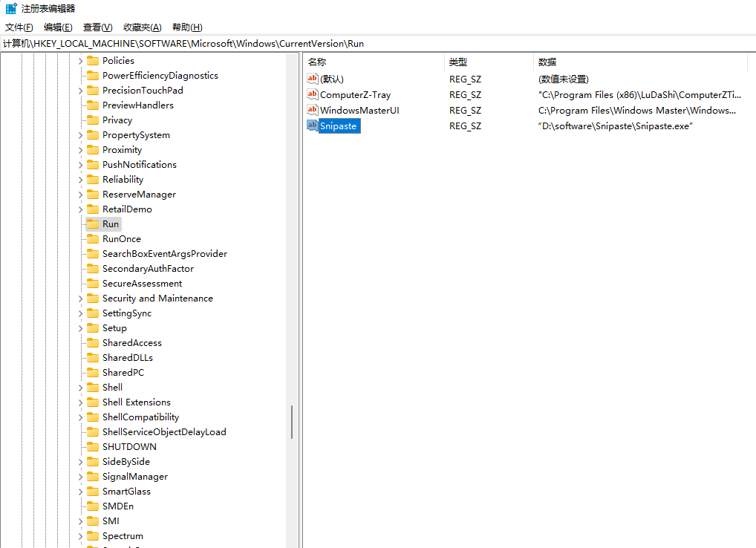Screen dimensions: 756x548
Task: Click the SHUTDOWN key folder icon
Action: click(93, 446)
